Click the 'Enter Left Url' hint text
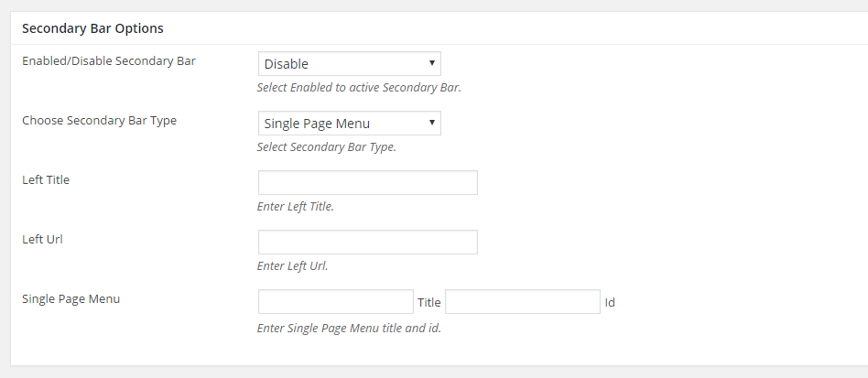The width and height of the screenshot is (868, 378). coord(292,265)
